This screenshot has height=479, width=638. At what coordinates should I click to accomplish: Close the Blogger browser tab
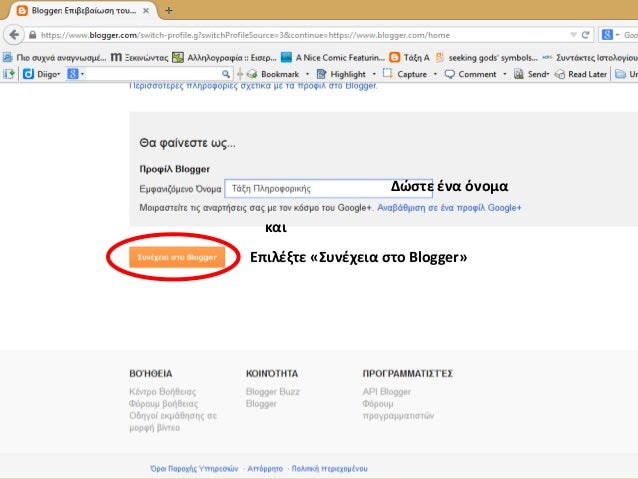click(x=146, y=11)
